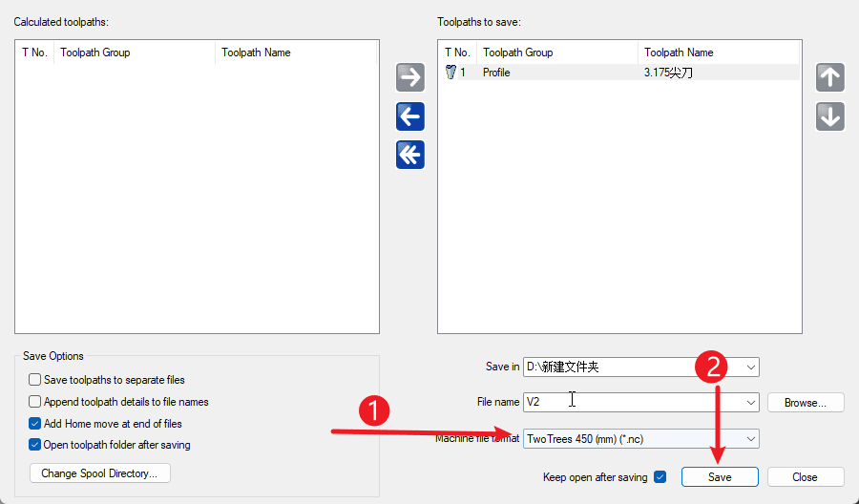Image resolution: width=859 pixels, height=504 pixels.
Task: Uncheck Add Home move at end of files
Action: point(35,424)
